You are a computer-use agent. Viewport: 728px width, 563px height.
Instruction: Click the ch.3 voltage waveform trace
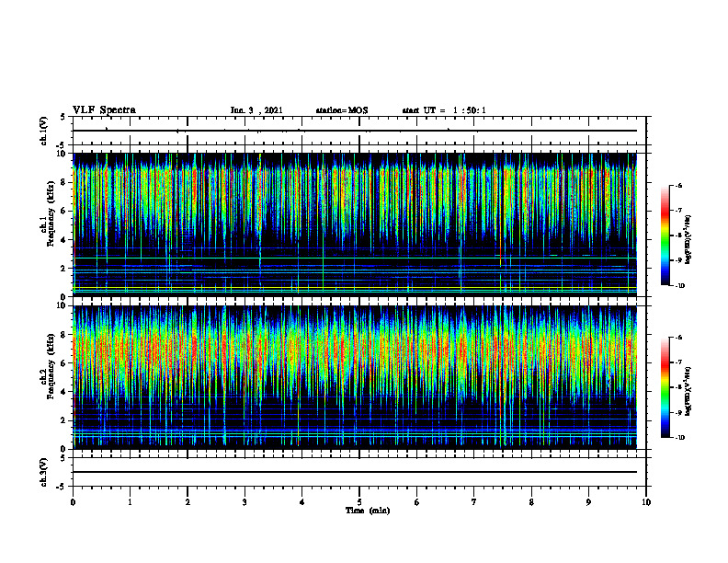point(355,472)
